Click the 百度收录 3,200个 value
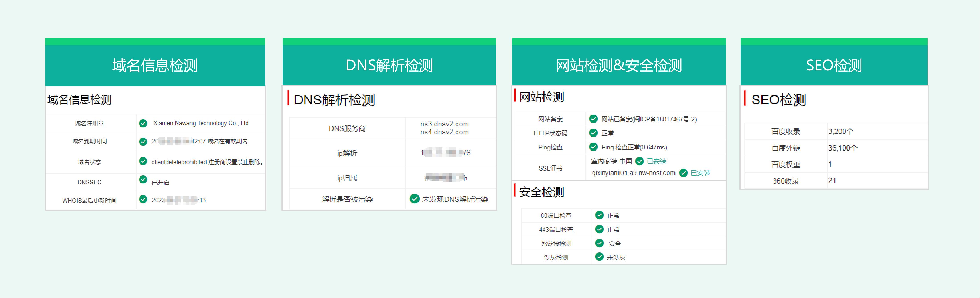 pos(841,131)
